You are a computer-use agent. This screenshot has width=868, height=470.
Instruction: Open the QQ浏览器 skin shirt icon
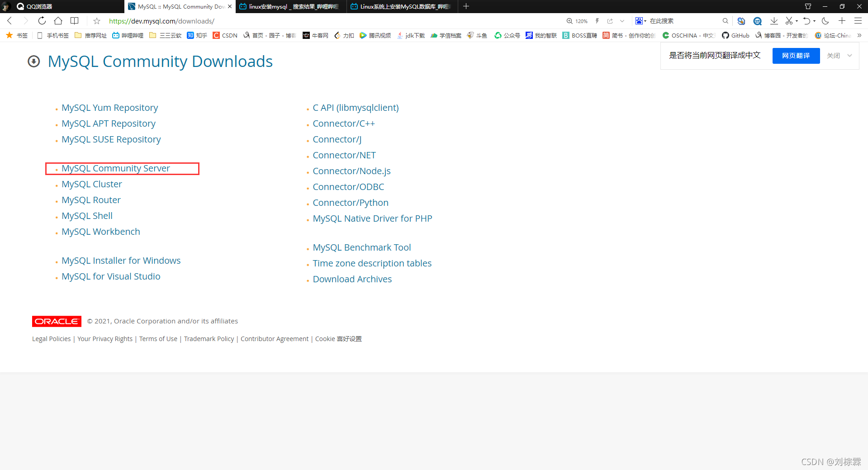pos(808,6)
